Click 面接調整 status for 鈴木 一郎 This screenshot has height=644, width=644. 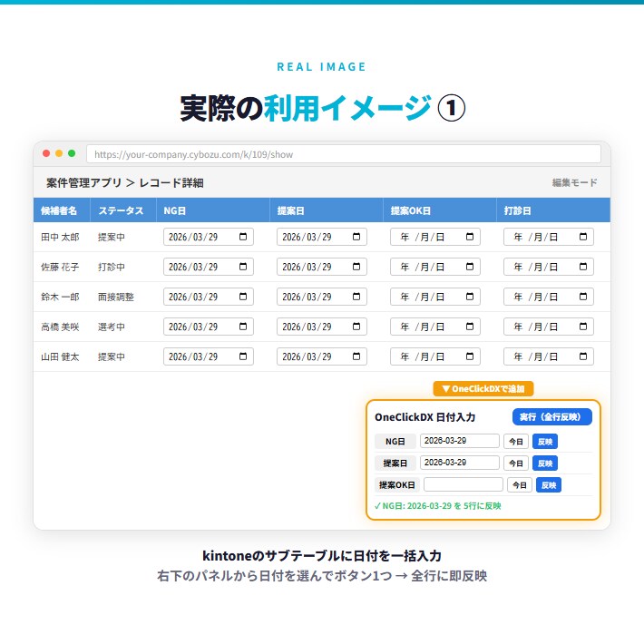point(116,297)
